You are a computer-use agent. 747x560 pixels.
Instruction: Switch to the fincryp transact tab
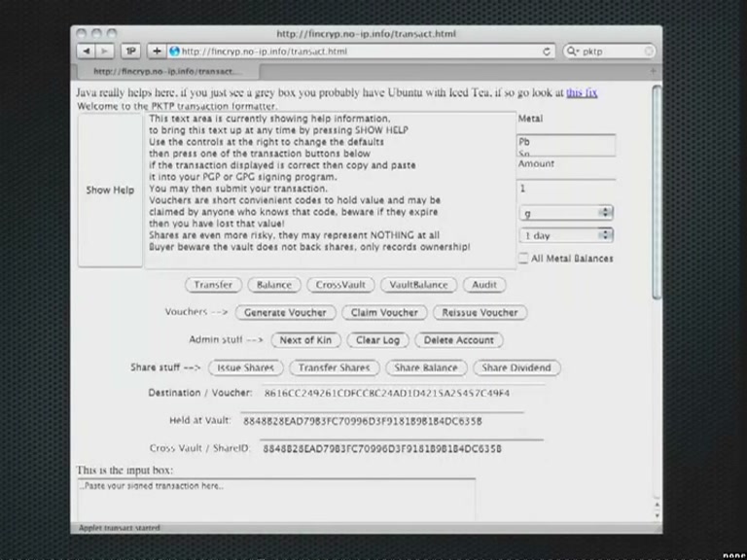tap(165, 71)
